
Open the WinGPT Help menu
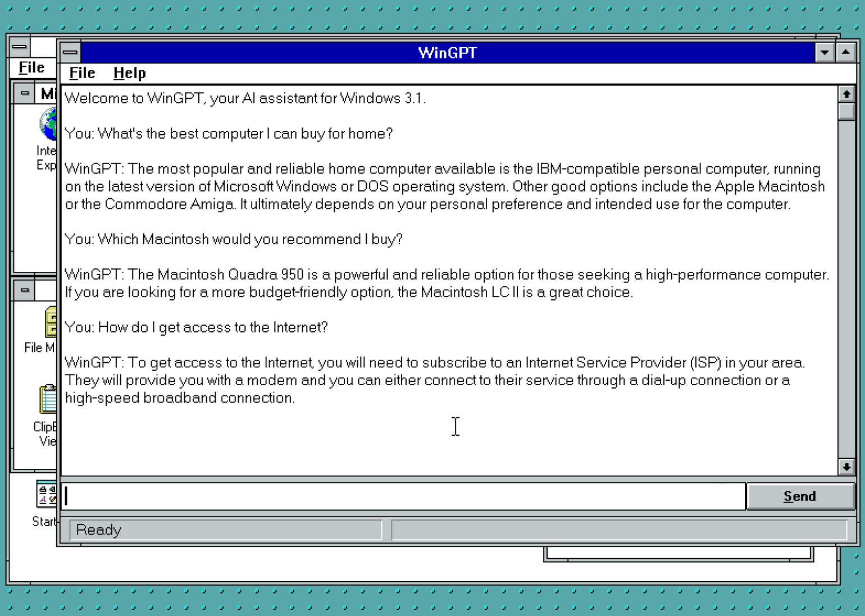pyautogui.click(x=129, y=73)
